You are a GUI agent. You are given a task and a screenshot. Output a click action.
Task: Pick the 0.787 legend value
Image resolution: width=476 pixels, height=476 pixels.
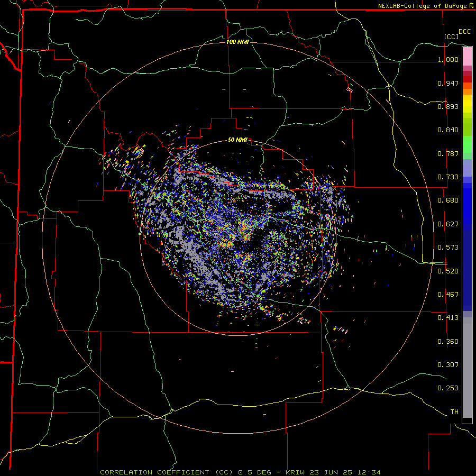click(x=448, y=153)
